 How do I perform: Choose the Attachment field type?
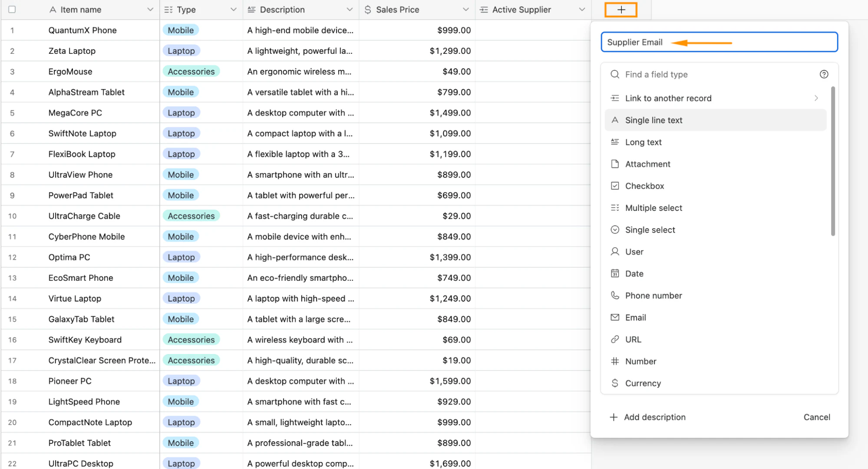click(715, 164)
